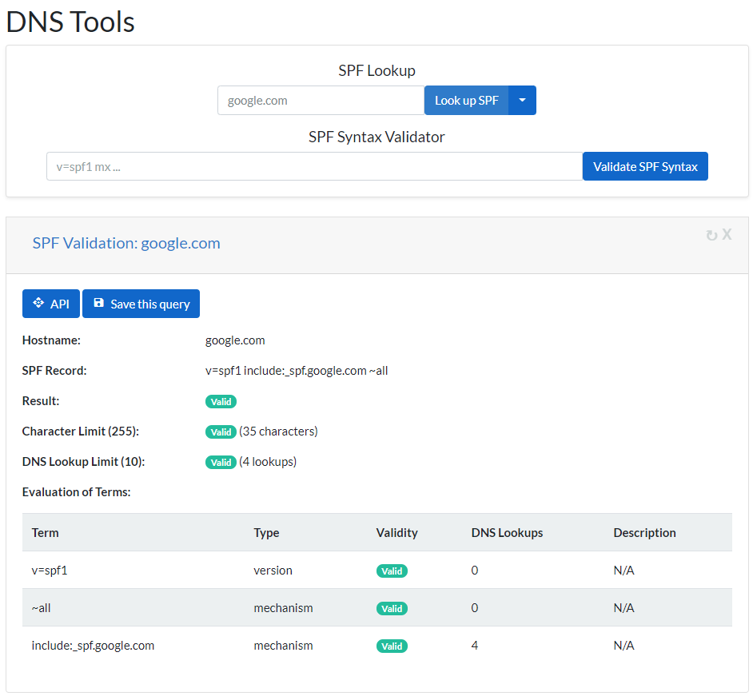Click N/A description in v=spf1 row
The image size is (753, 700).
click(x=624, y=571)
